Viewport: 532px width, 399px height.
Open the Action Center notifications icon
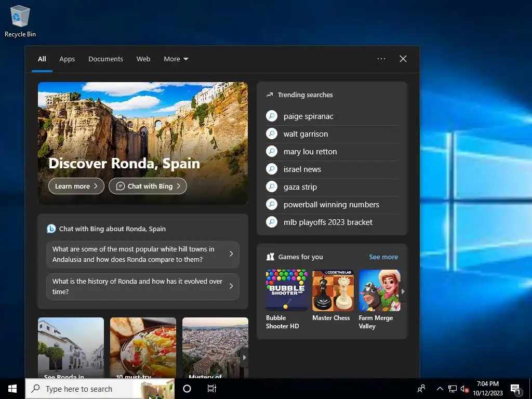515,389
